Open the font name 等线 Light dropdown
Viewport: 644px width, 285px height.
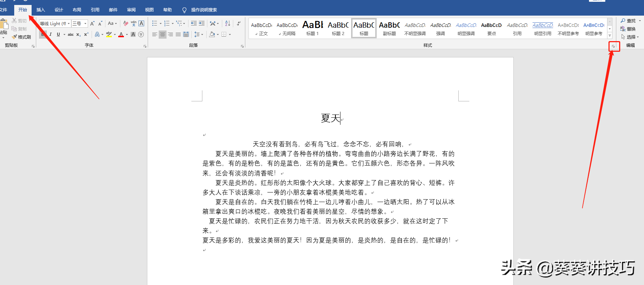coord(69,23)
